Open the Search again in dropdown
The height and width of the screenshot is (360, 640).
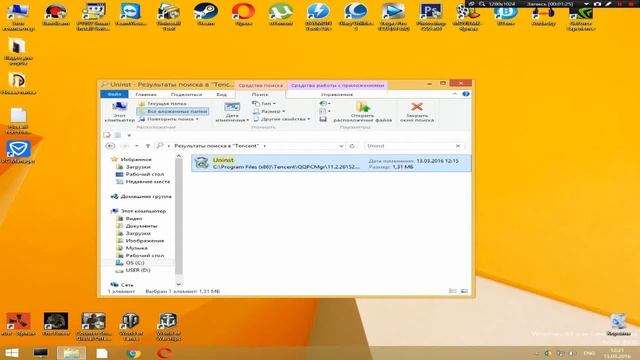coord(169,119)
